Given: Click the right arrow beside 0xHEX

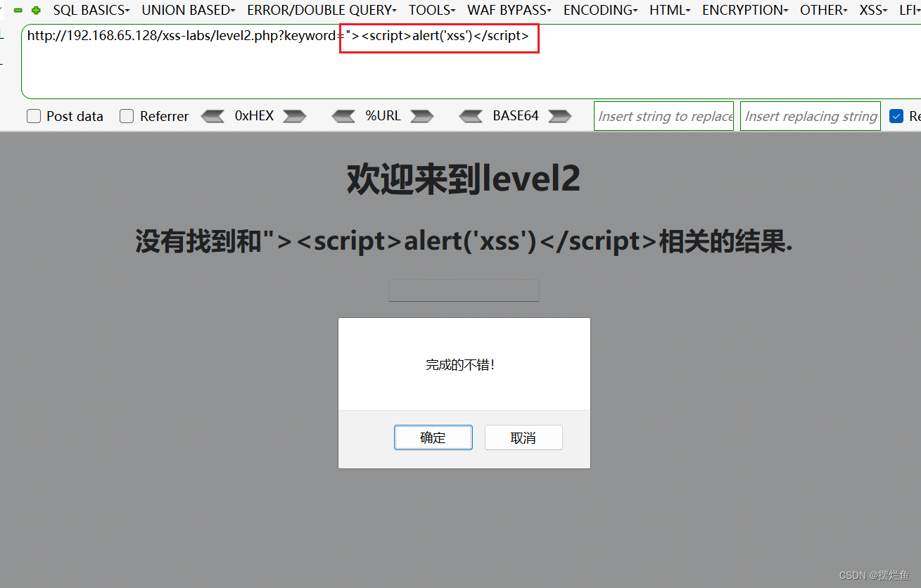Looking at the screenshot, I should (x=294, y=116).
